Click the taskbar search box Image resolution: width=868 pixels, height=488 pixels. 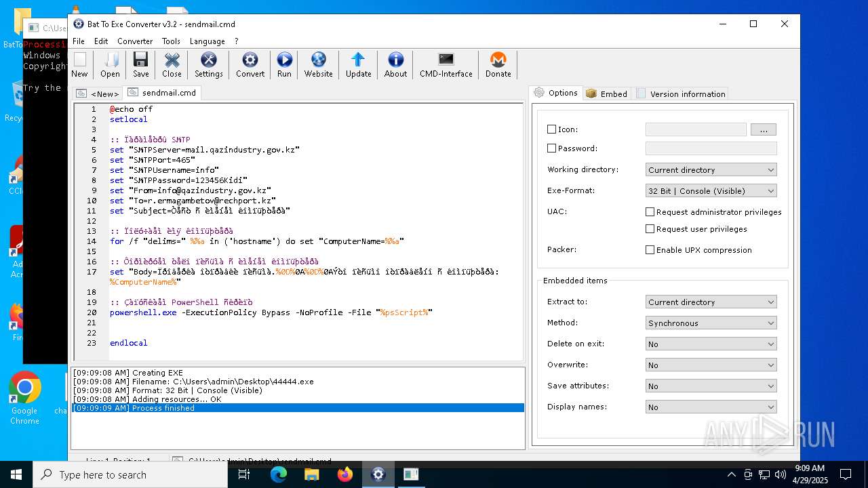(x=130, y=474)
